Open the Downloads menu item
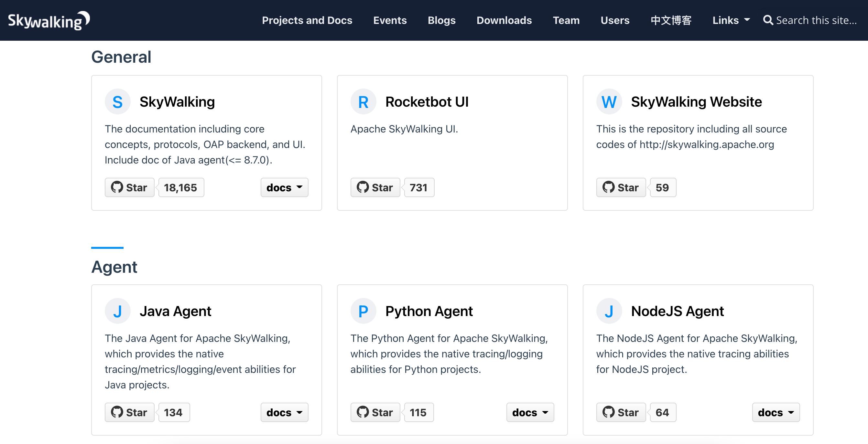Image resolution: width=868 pixels, height=444 pixels. coord(504,20)
